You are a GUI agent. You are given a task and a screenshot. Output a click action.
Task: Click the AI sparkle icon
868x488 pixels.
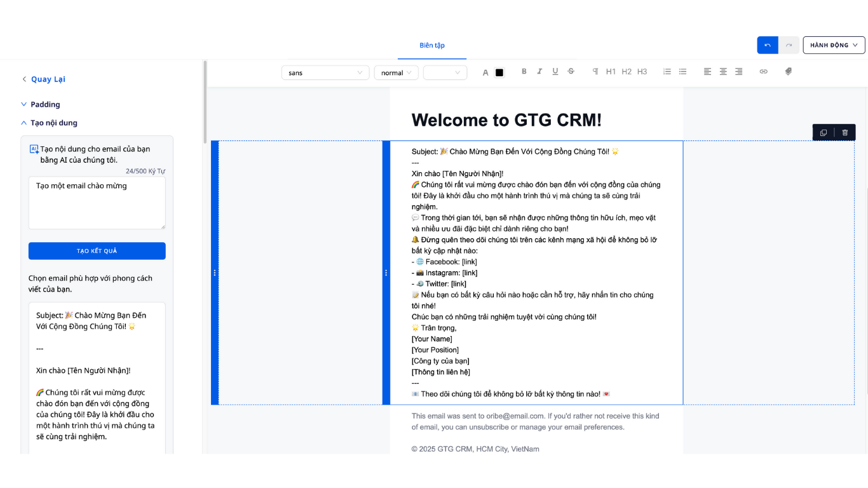pyautogui.click(x=34, y=149)
